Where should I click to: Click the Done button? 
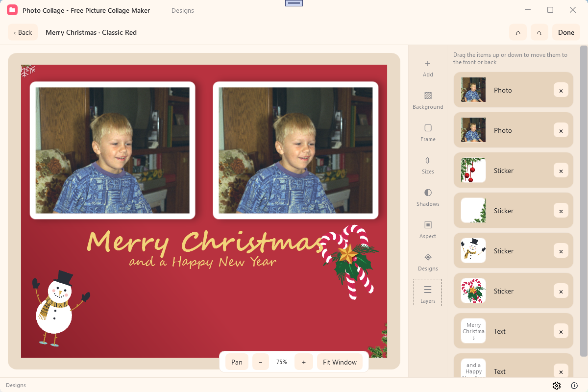566,32
